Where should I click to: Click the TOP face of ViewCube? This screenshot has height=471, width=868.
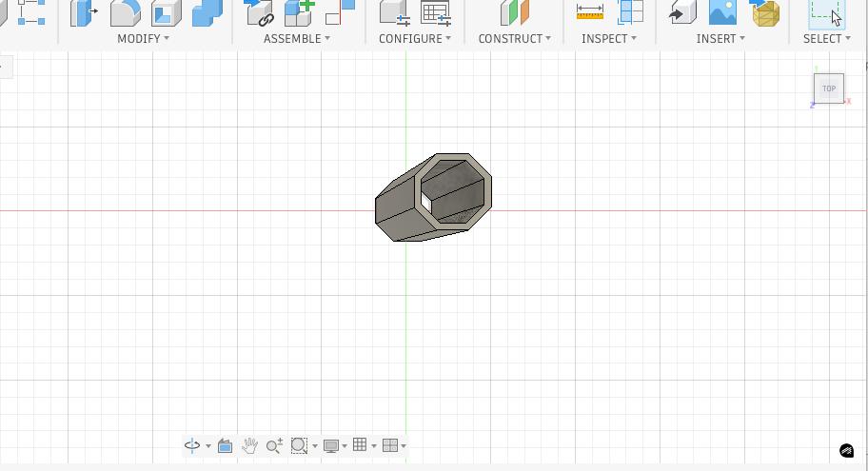coord(829,88)
